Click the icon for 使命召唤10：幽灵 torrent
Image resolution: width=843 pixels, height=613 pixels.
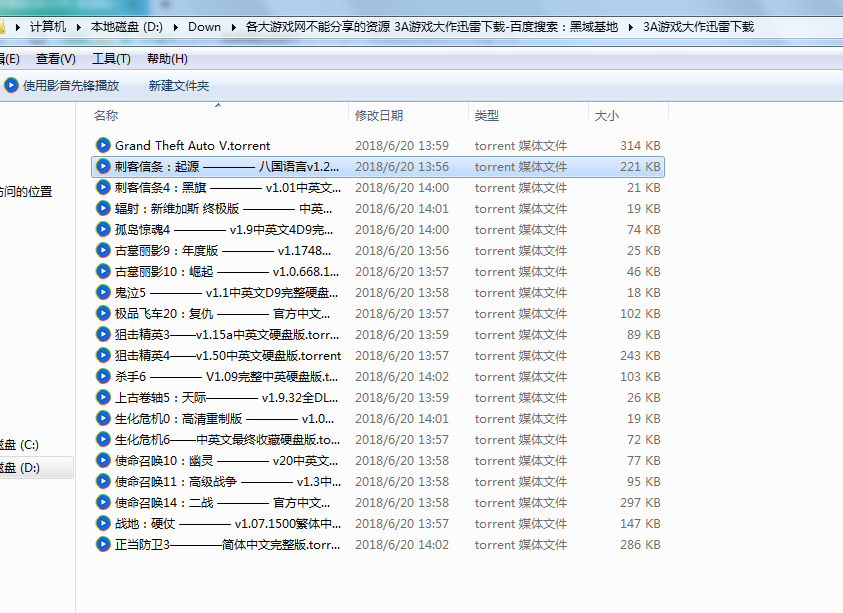103,460
